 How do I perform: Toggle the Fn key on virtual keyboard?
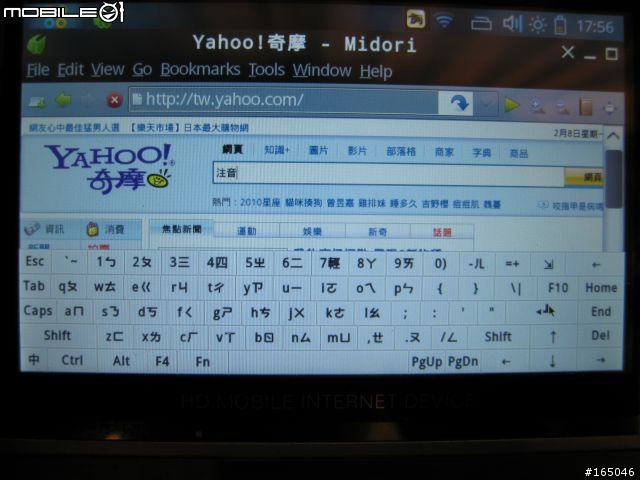203,362
